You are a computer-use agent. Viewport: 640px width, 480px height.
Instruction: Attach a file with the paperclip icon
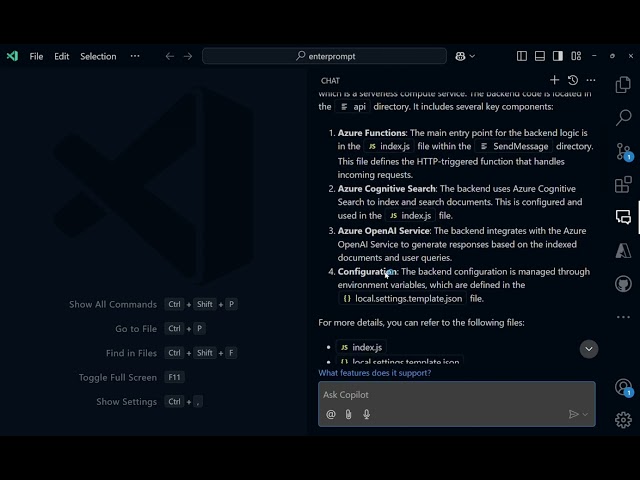pos(348,414)
